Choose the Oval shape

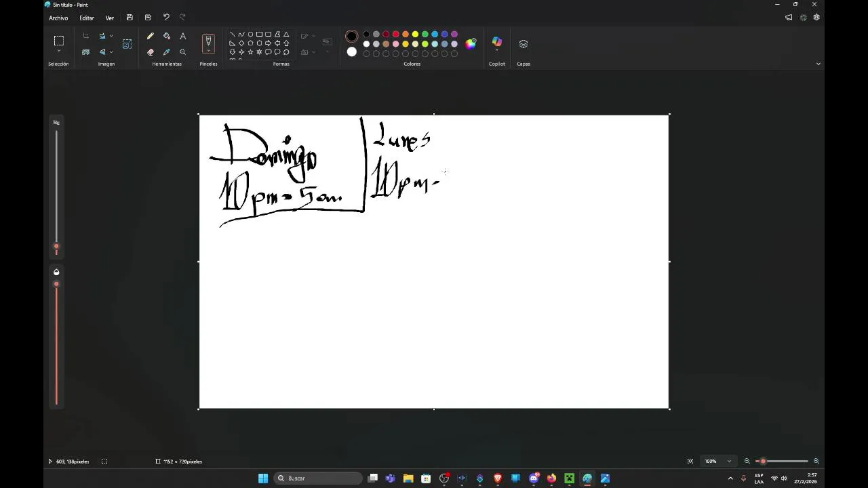(250, 34)
